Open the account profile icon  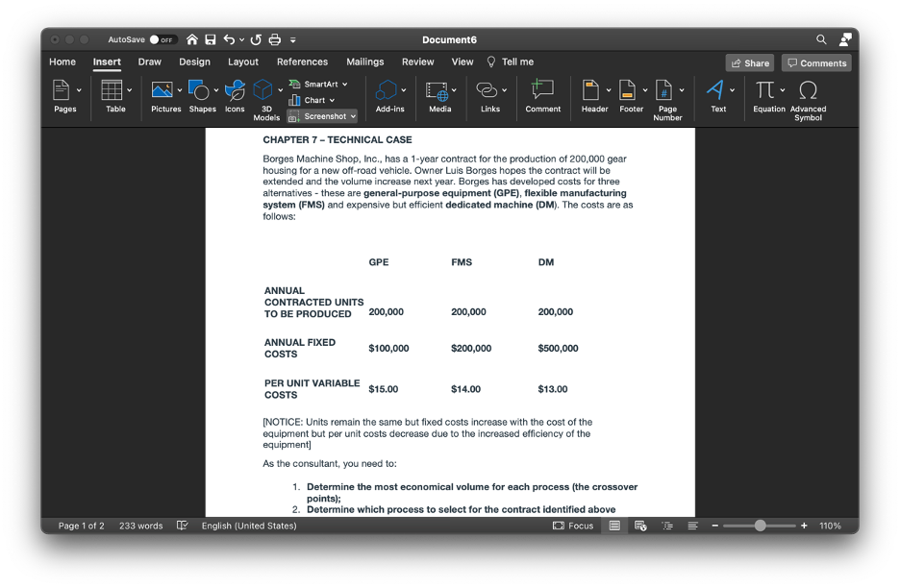coord(845,39)
